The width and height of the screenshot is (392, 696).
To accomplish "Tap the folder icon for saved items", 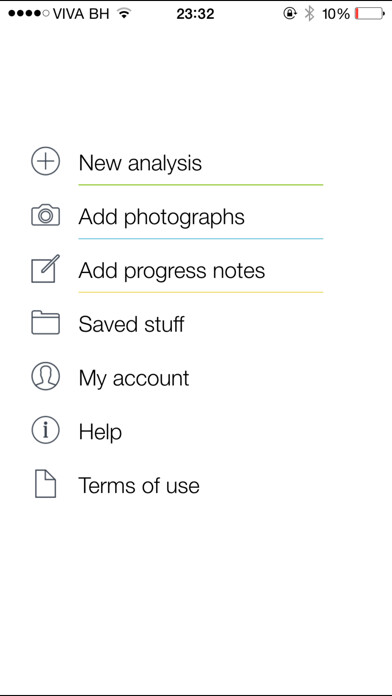I will (45, 323).
